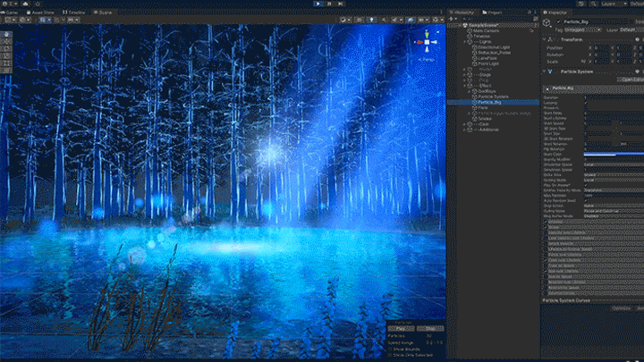Select Directional Light in Hierarchy
644x362 pixels.
click(494, 47)
